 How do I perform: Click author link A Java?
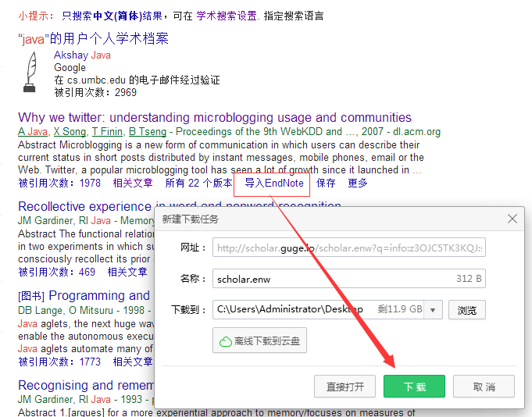(x=33, y=131)
